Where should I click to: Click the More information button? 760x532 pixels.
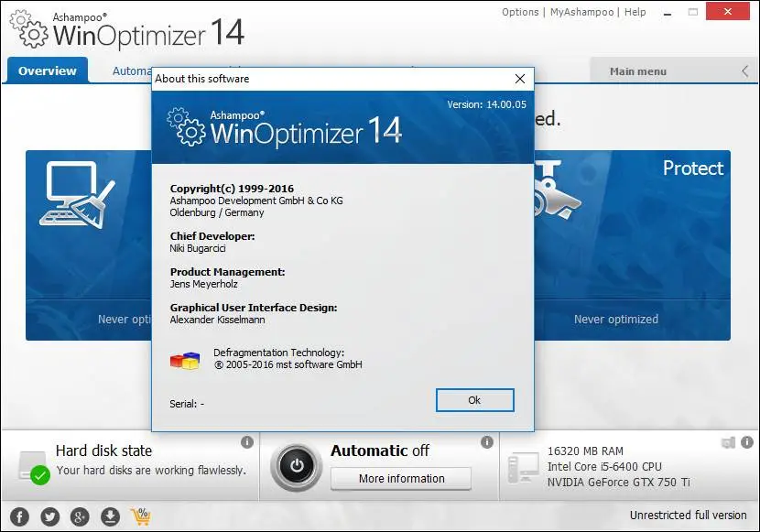click(x=401, y=479)
